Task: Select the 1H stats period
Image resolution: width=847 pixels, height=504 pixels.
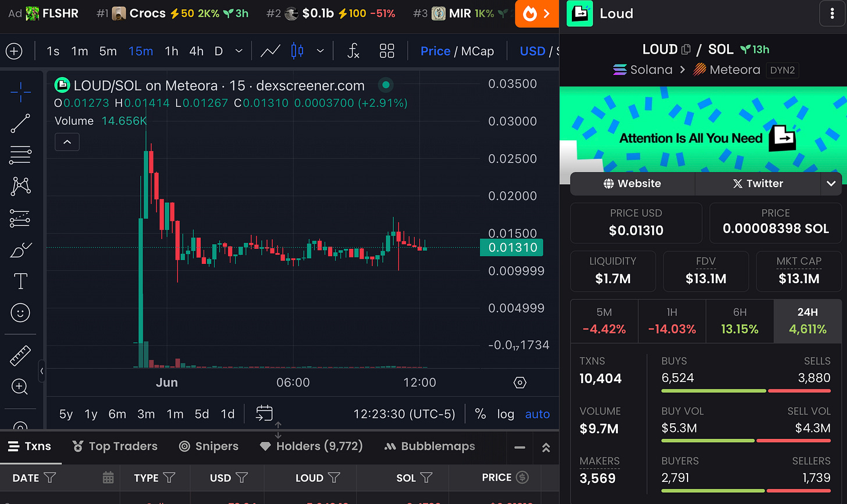Action: pos(672,321)
